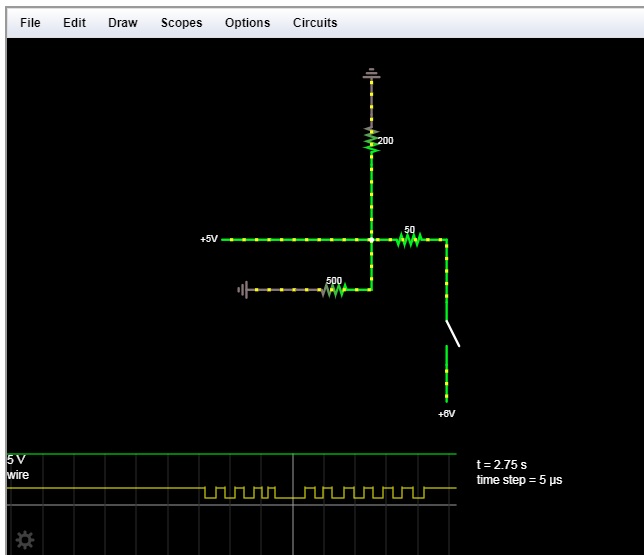This screenshot has width=644, height=555.
Task: Open the Edit menu
Action: click(x=74, y=23)
